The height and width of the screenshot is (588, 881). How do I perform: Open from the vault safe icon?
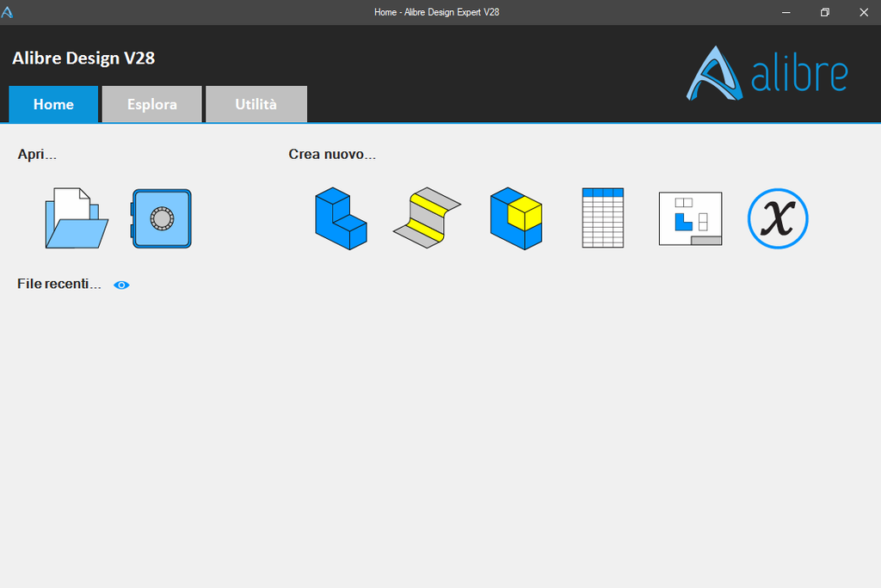coord(162,218)
